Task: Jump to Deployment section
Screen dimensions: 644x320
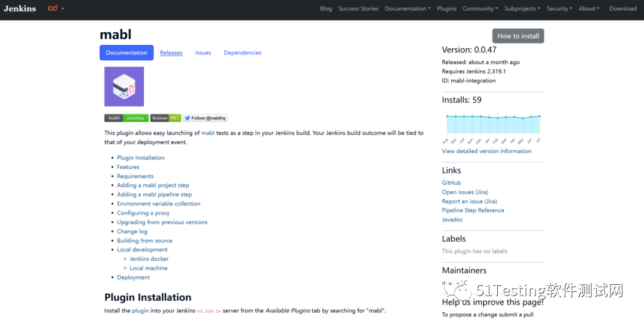Action: tap(134, 277)
